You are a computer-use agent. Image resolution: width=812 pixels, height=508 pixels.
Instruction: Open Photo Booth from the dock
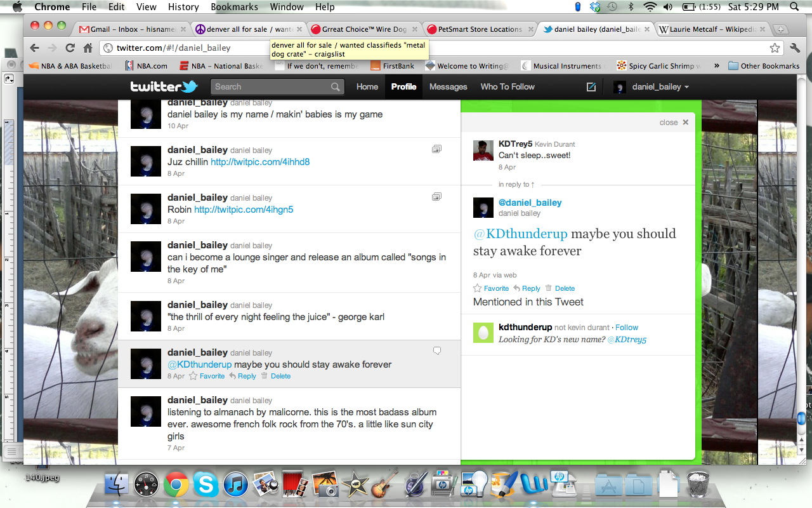295,485
